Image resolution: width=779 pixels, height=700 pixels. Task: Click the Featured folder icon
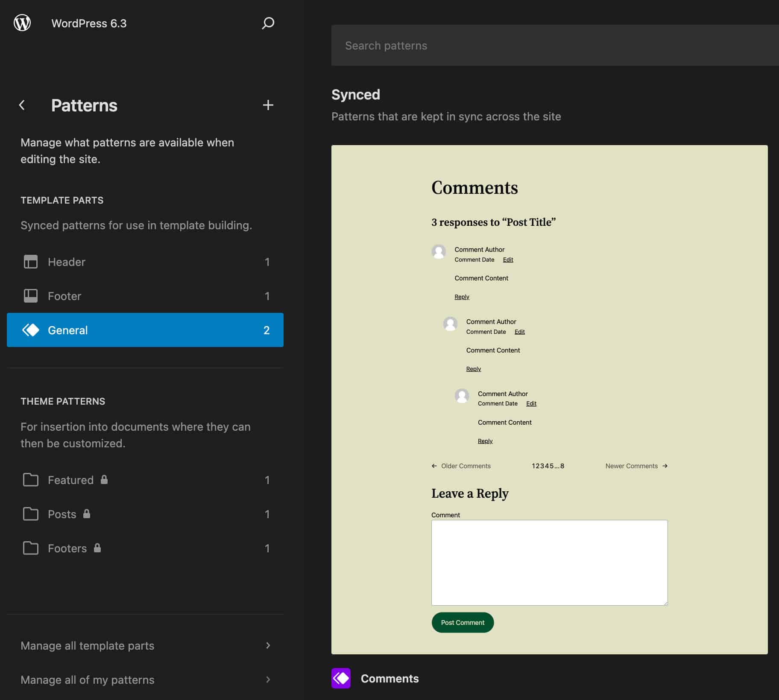click(x=31, y=480)
